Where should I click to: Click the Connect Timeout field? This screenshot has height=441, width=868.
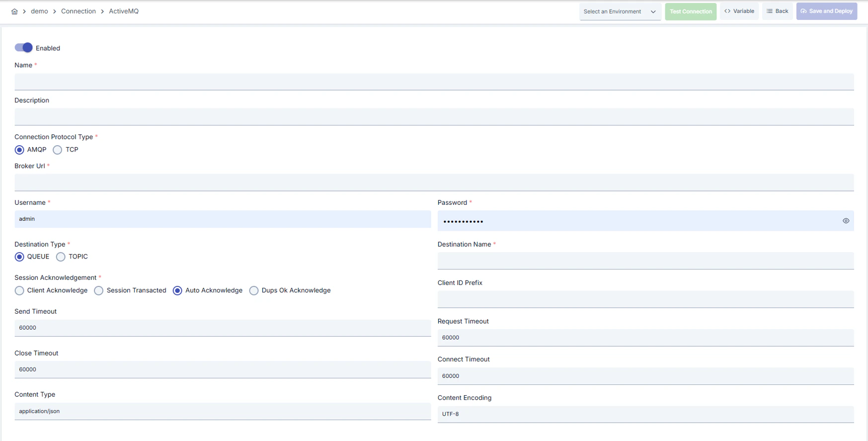pyautogui.click(x=645, y=376)
